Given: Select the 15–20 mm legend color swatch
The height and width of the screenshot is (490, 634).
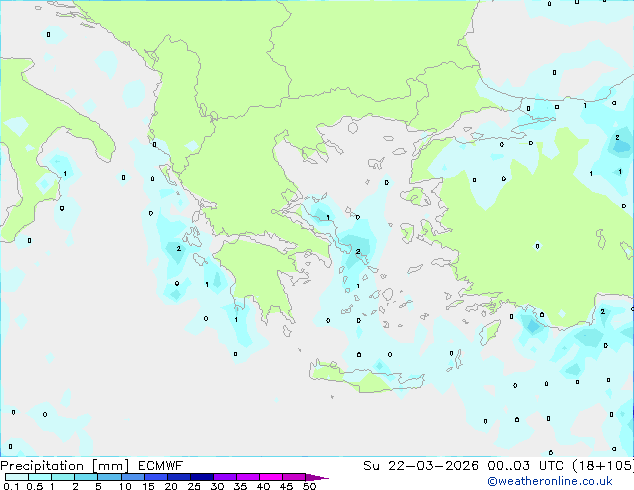Looking at the screenshot, I should [x=156, y=477].
